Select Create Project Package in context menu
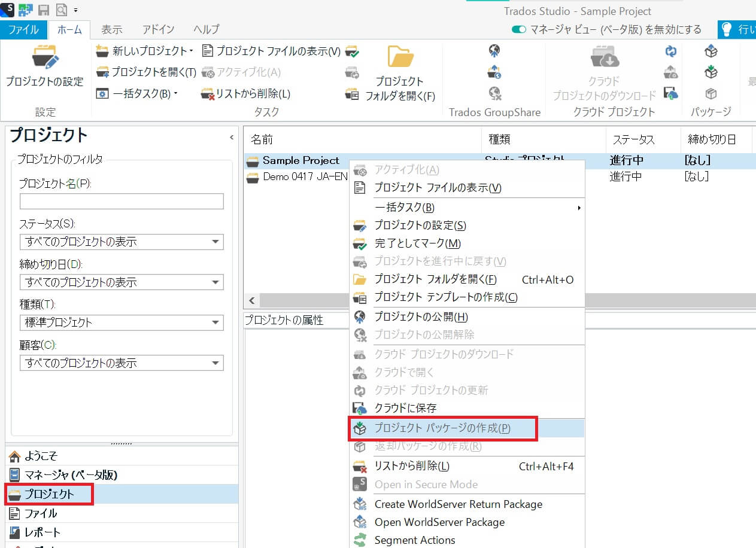 442,428
